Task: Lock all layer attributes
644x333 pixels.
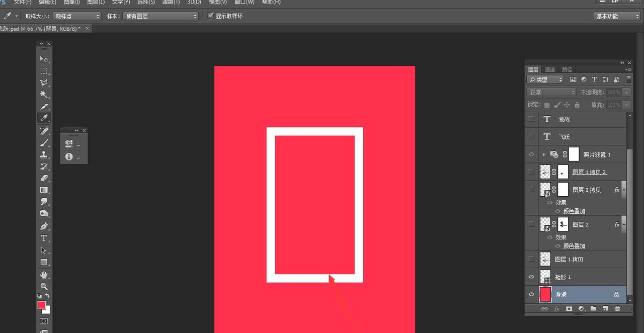Action: point(577,105)
